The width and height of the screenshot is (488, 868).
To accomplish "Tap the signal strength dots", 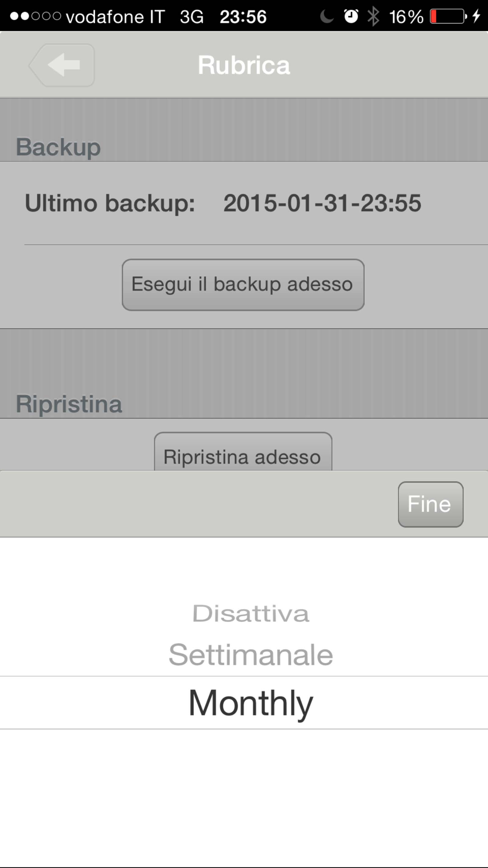I will click(x=35, y=16).
